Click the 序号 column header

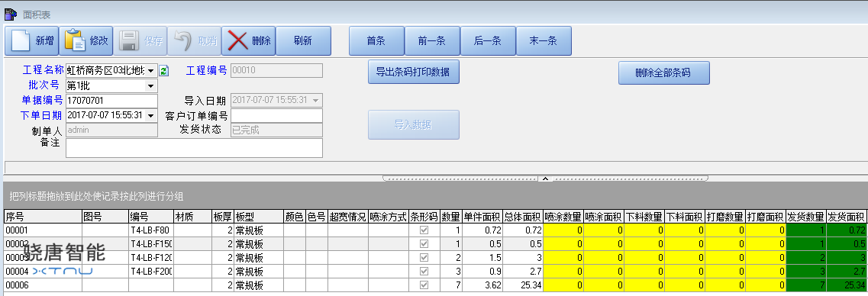pos(43,217)
